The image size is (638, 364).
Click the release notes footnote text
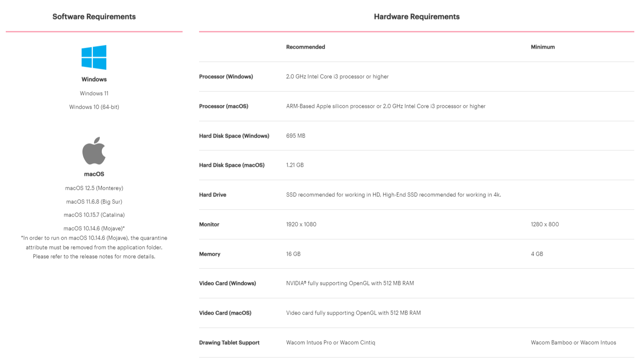pos(94,247)
